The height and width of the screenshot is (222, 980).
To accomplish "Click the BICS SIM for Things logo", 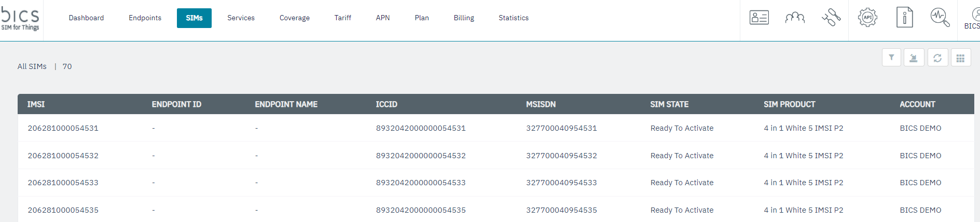I will point(21,19).
